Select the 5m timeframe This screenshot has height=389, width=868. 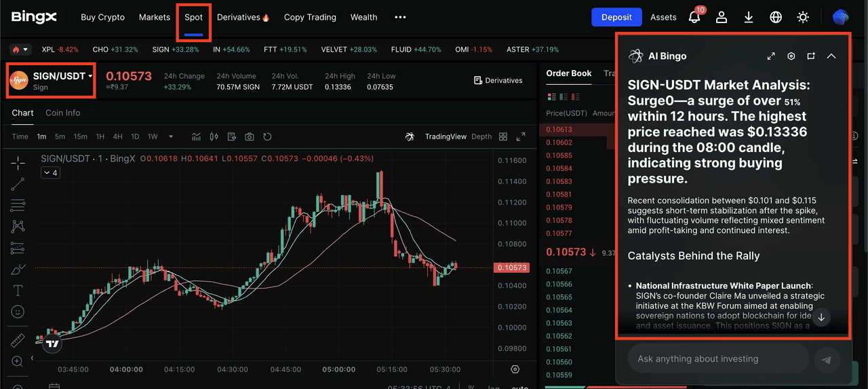(60, 136)
